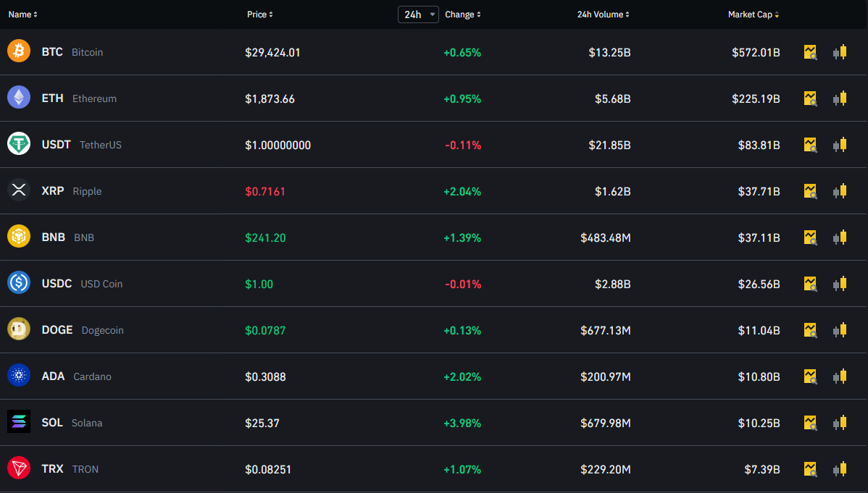
Task: Toggle the Name column sort
Action: 22,14
